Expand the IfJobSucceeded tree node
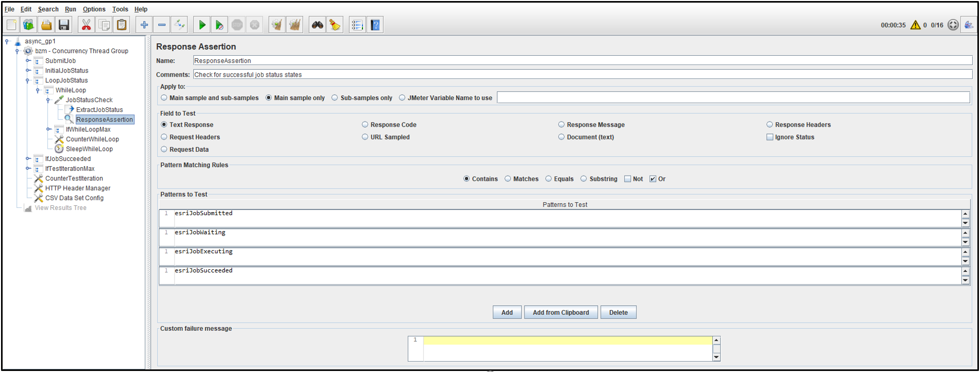980x372 pixels. (28, 159)
